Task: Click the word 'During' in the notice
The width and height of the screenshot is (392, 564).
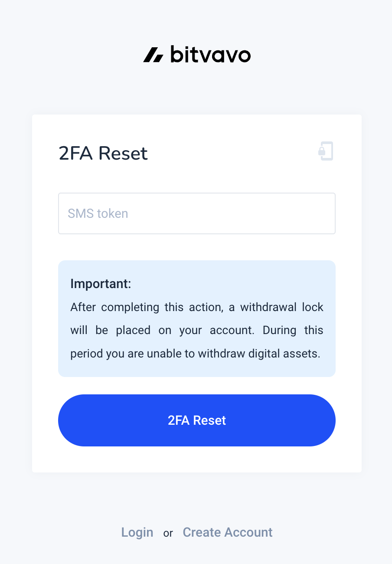Action: 279,330
